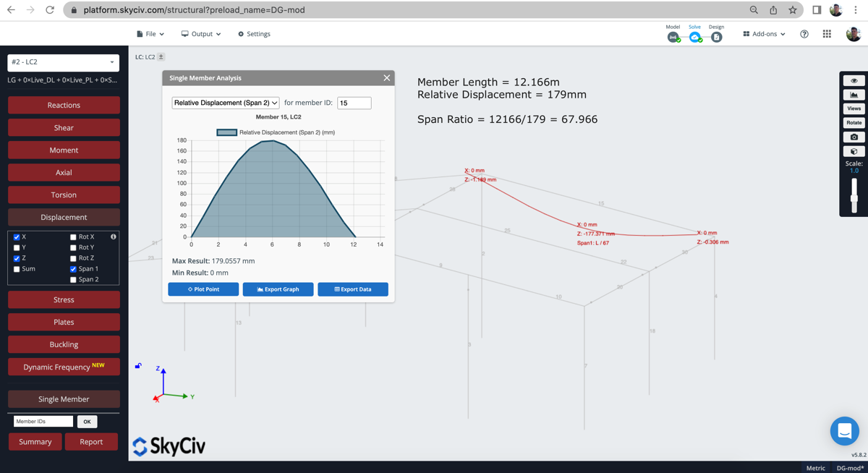Expand the Add-ons dropdown menu
The height and width of the screenshot is (473, 868).
[x=764, y=34]
